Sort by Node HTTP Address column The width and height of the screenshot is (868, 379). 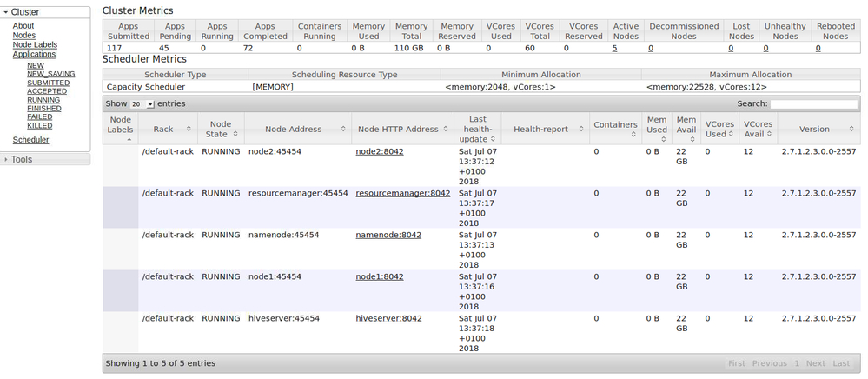coord(402,129)
